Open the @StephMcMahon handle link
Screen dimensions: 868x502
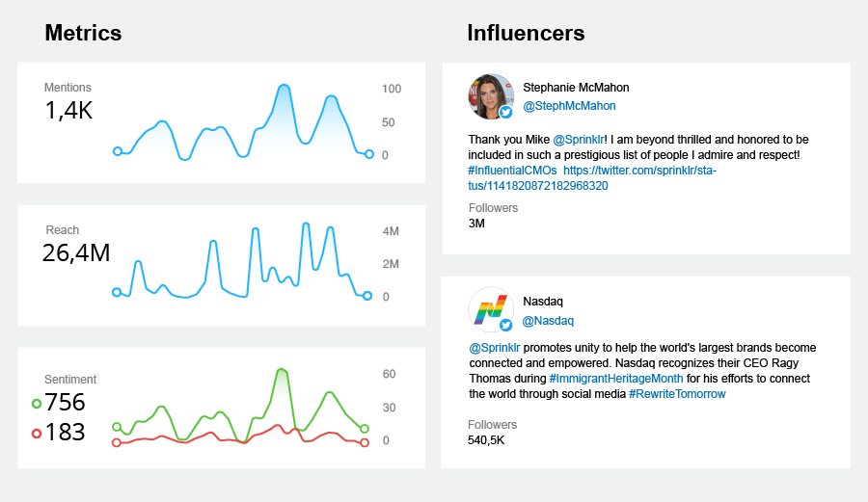[569, 106]
